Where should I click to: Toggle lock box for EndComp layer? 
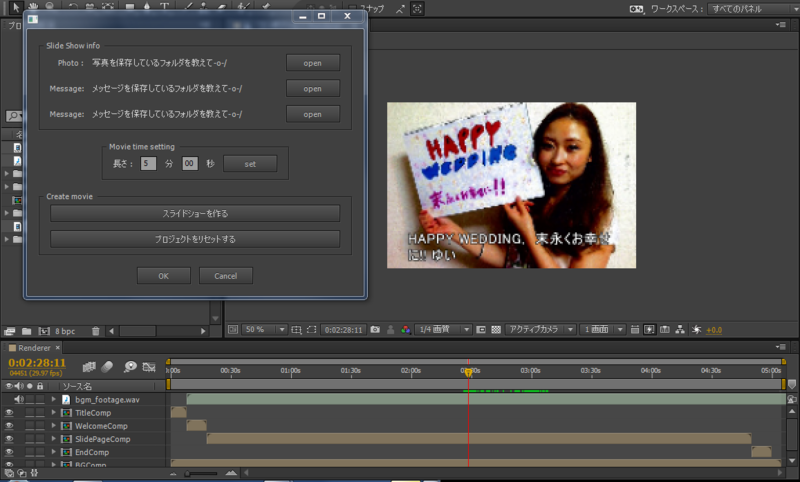(x=39, y=452)
